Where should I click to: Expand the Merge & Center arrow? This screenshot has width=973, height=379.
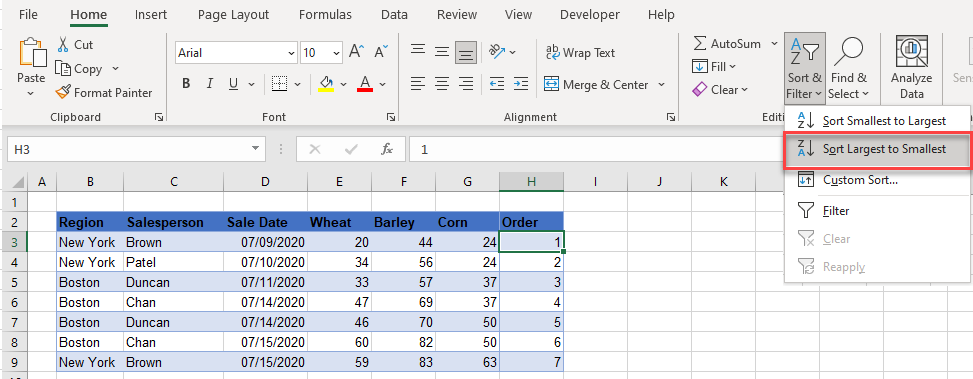pos(661,84)
